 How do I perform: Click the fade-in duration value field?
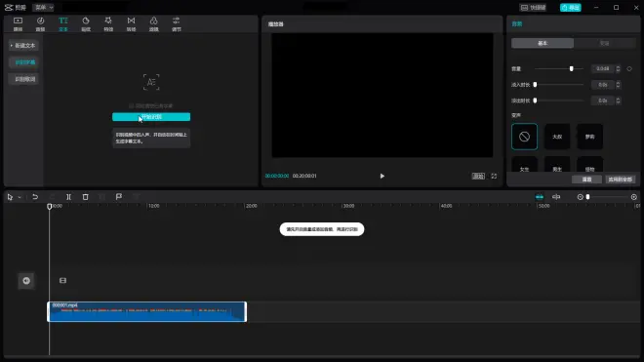point(602,85)
